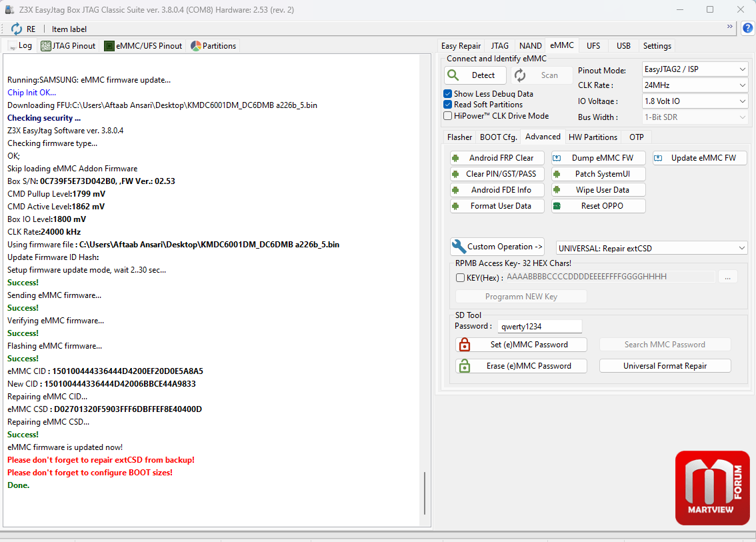Click the Wipe User Data android icon
Screen dimensions: 756x542
click(x=557, y=190)
